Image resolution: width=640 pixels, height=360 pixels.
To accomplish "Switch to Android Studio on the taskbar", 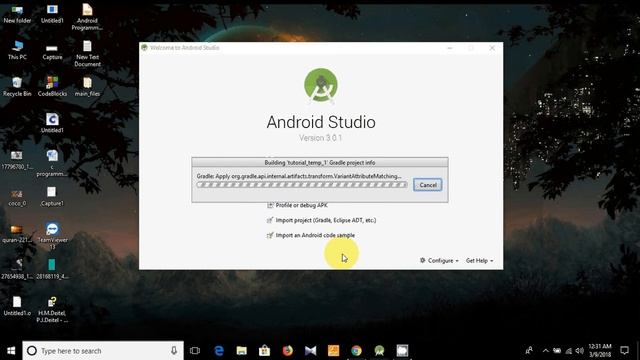I will (x=380, y=351).
